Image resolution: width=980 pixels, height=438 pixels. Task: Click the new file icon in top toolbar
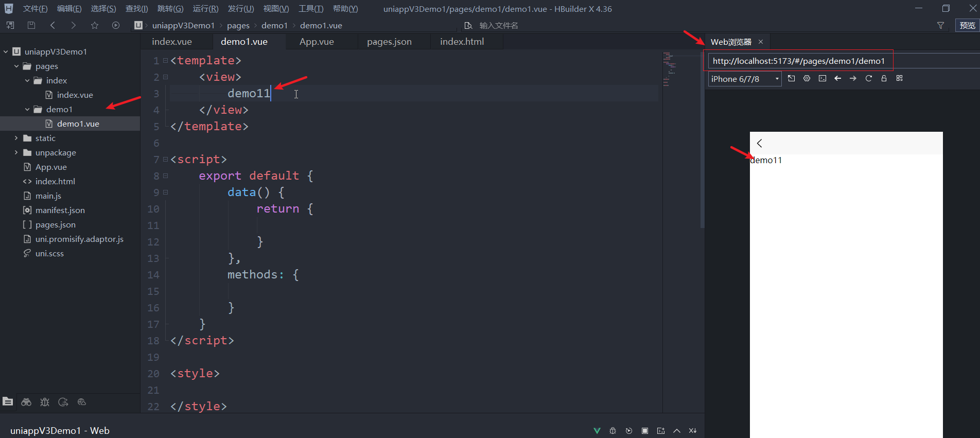tap(10, 25)
